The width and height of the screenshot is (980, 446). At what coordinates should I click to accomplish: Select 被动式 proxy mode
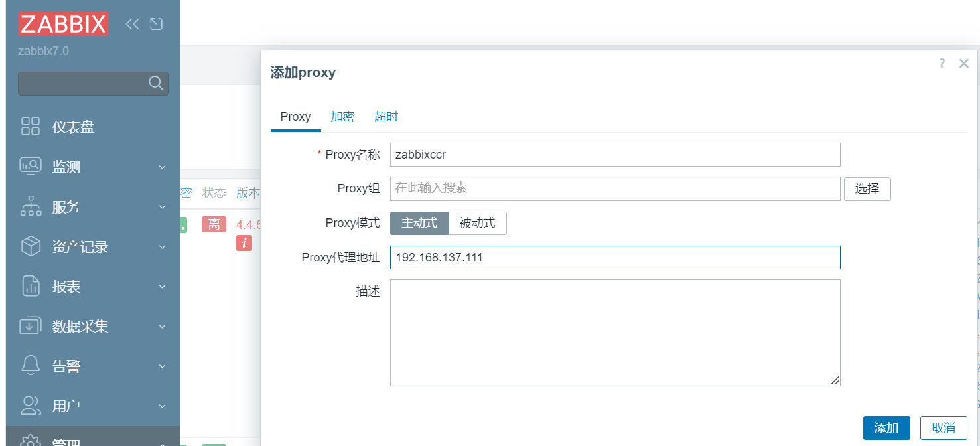pos(478,223)
